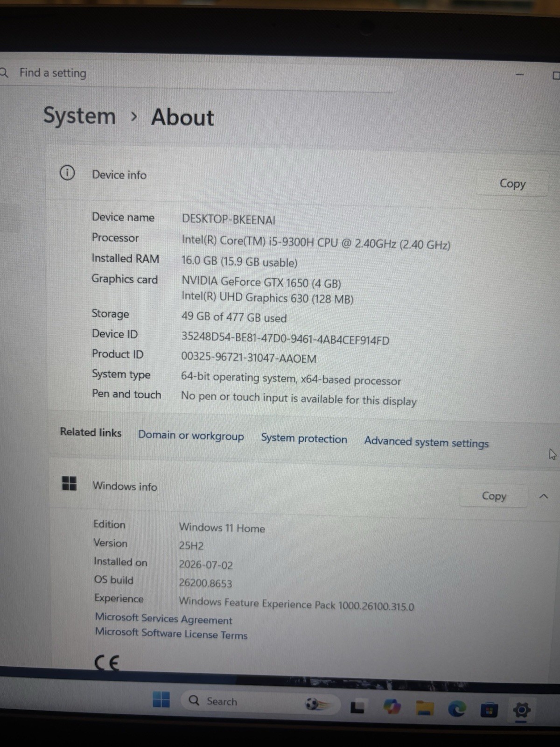The image size is (560, 747).
Task: Click the NVIDIA GeForce GTX 1650 line
Action: click(x=261, y=282)
